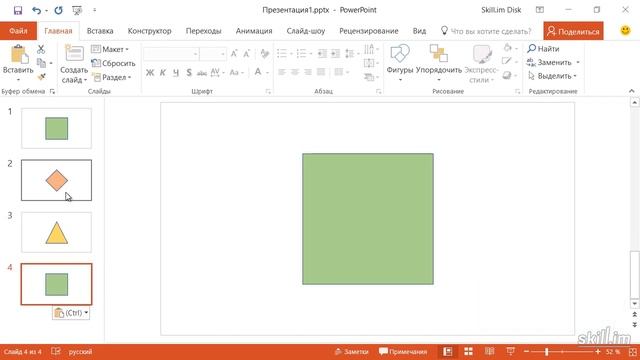Expand the Выделить select dropdown
Screen dimensions: 640x360
pos(575,76)
